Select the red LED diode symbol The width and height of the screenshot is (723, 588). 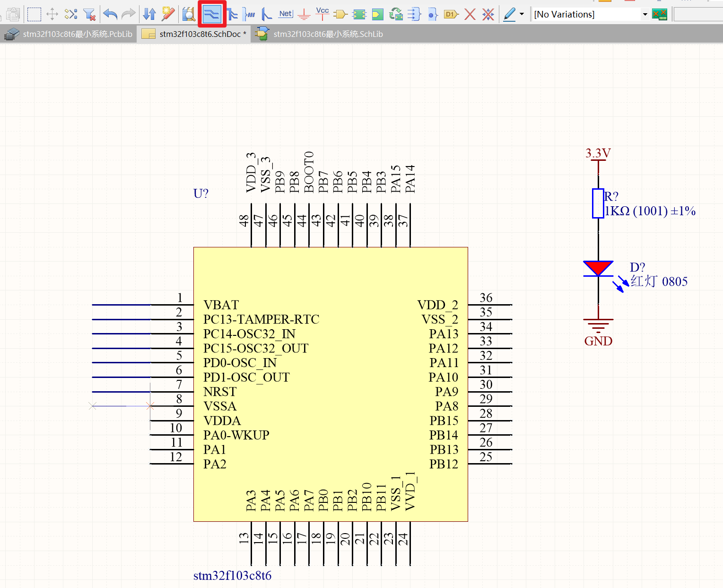(x=598, y=269)
